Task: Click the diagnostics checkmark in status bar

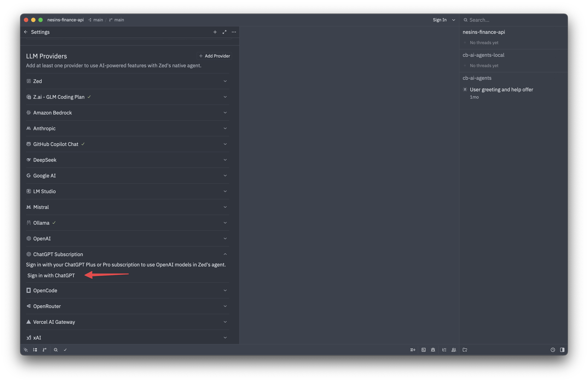Action: point(65,350)
